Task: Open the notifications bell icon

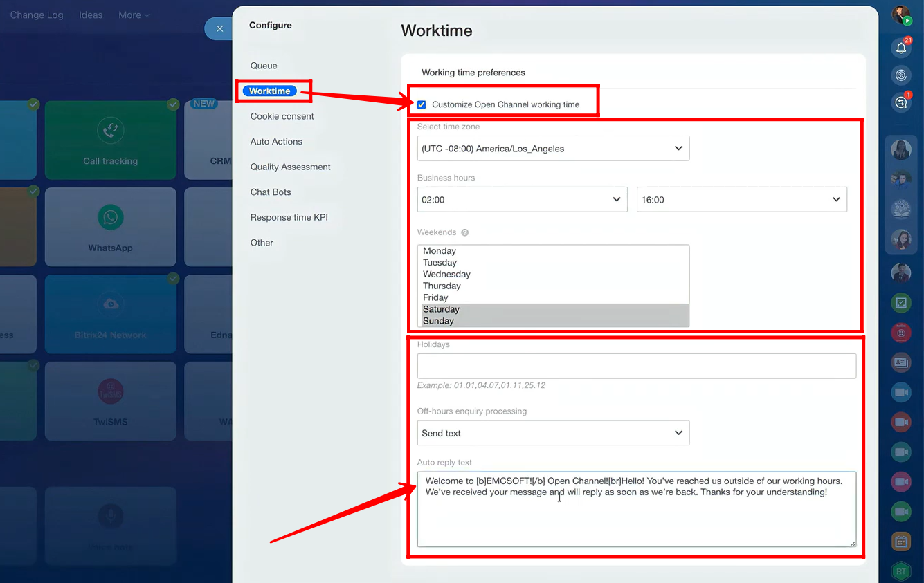Action: tap(900, 48)
